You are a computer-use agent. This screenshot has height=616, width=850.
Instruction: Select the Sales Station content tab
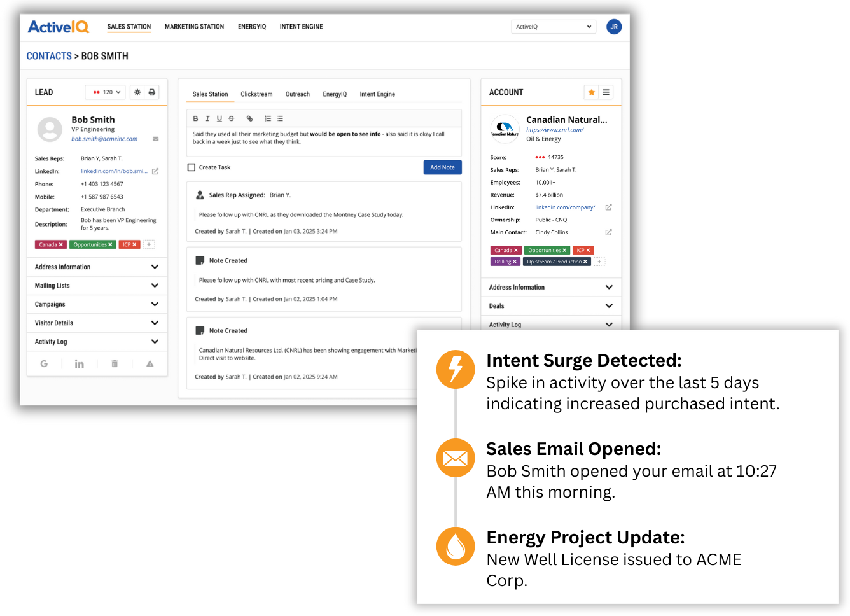pyautogui.click(x=210, y=94)
